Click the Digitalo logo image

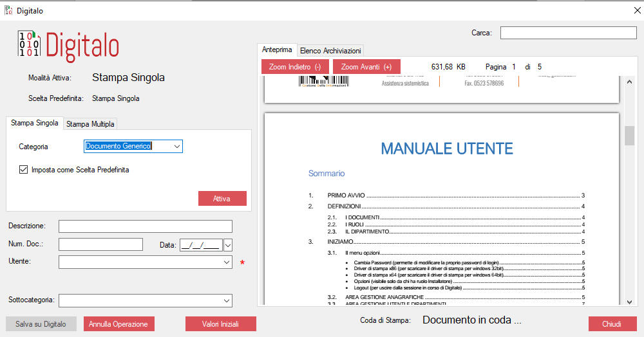(x=68, y=46)
